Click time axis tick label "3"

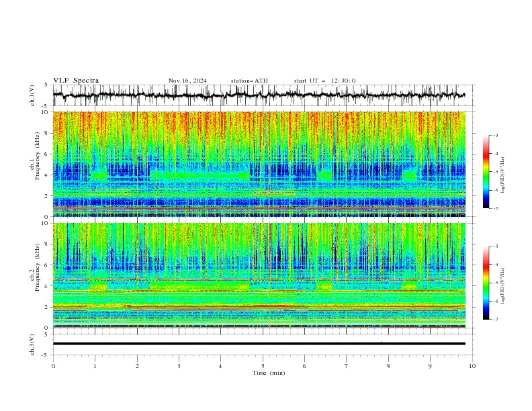point(179,366)
